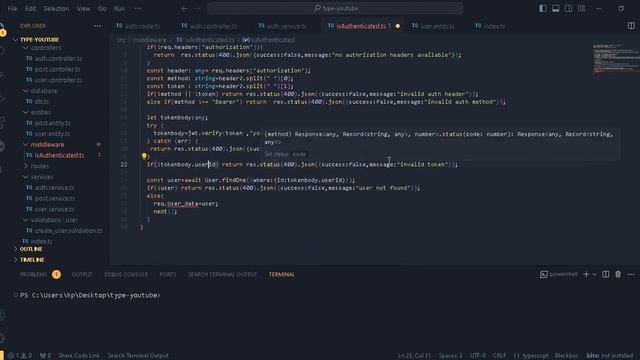
Task: Open the SEARCH TERMINAL OUTPUT panel tab
Action: (222, 274)
